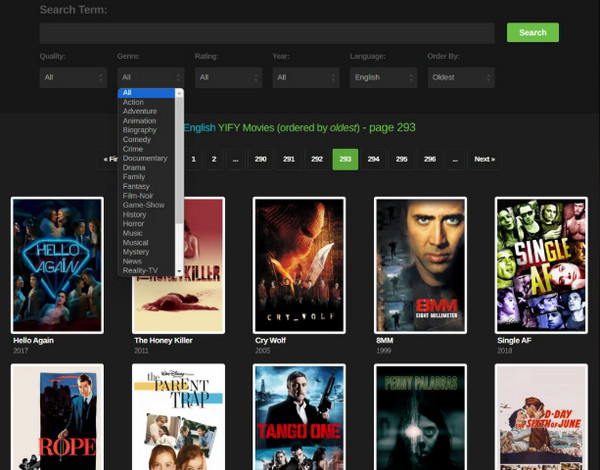The image size is (600, 470).
Task: Open the Penny Palabras movie poster
Action: [420, 417]
